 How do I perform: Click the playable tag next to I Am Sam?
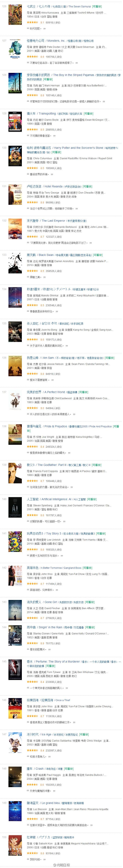tap(109, 358)
